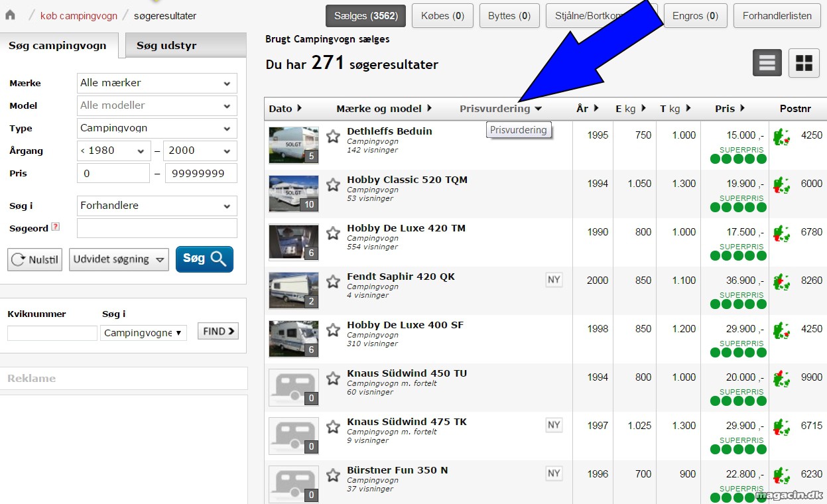The height and width of the screenshot is (504, 827).
Task: Sort results by T kg column
Action: tap(675, 109)
